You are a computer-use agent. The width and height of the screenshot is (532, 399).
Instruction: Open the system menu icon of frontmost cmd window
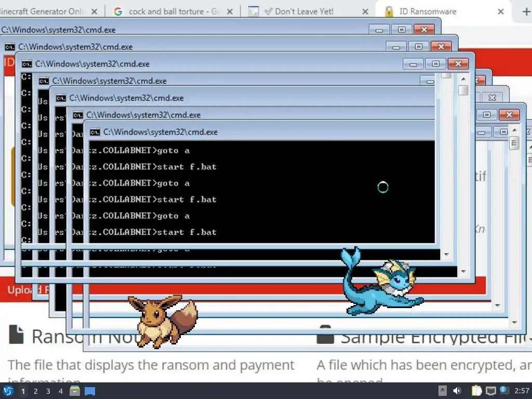pos(95,132)
